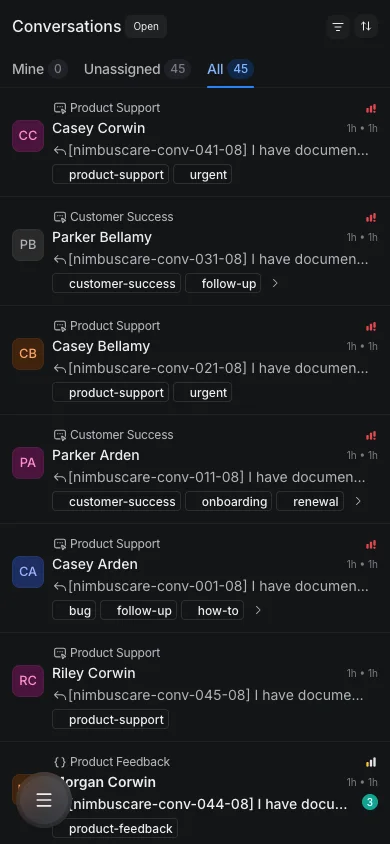This screenshot has width=390, height=844.
Task: Click urgent priority icon on Parker Arden row
Action: pyautogui.click(x=371, y=436)
